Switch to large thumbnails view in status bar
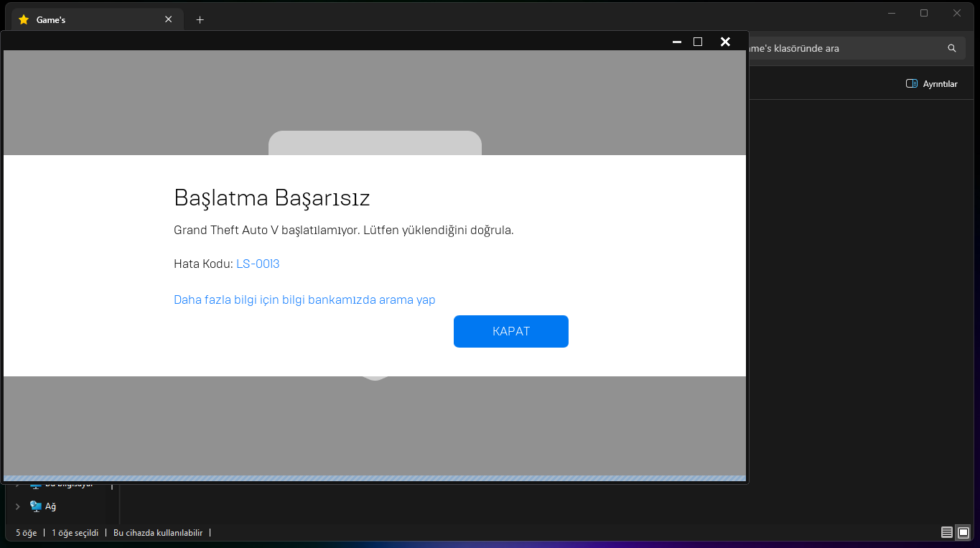 [963, 532]
